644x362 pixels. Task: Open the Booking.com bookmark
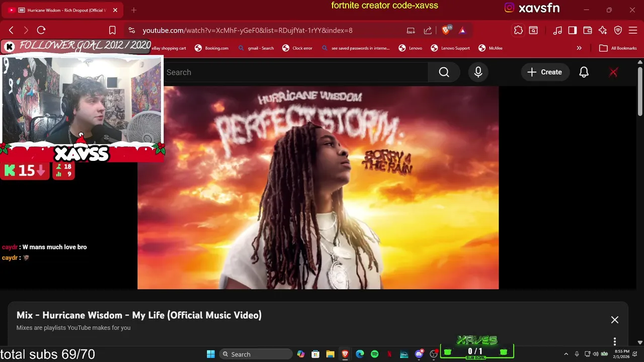(x=212, y=48)
